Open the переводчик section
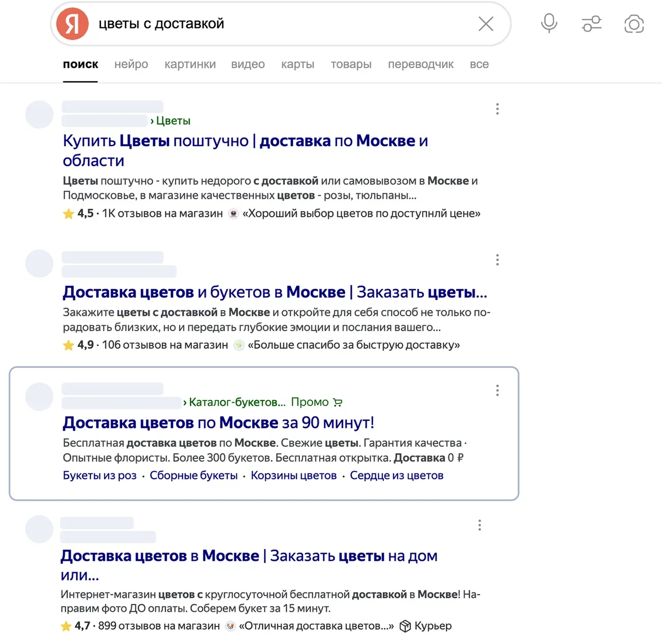 tap(420, 64)
